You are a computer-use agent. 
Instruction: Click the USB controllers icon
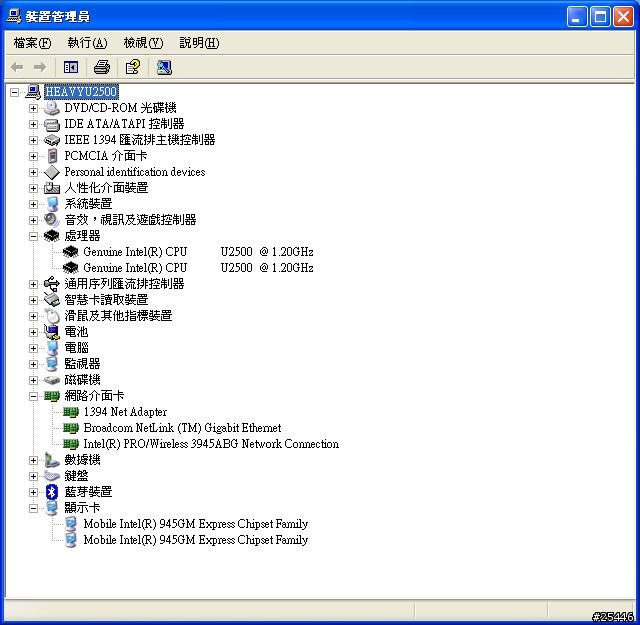pyautogui.click(x=52, y=284)
